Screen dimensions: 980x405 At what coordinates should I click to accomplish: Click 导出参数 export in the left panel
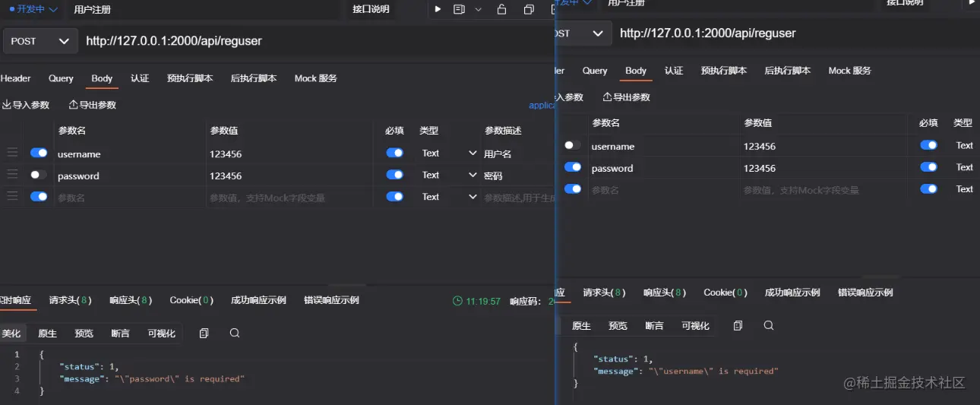coord(93,105)
